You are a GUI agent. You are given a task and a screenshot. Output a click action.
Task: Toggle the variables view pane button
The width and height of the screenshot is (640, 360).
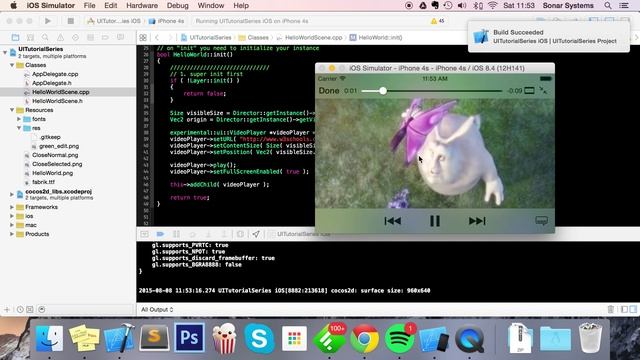click(x=624, y=309)
